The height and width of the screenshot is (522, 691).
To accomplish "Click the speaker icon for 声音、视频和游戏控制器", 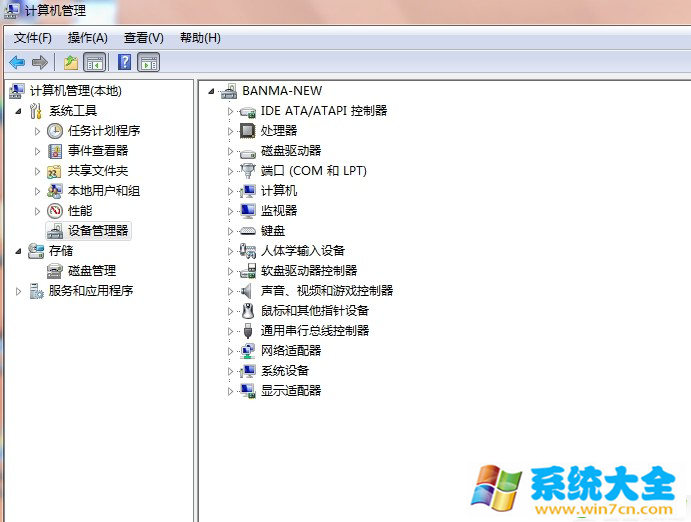I will [246, 291].
